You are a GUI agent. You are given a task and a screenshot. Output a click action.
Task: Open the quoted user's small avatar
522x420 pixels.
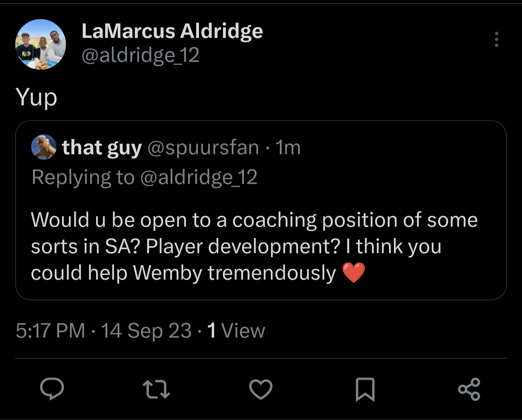coord(44,147)
